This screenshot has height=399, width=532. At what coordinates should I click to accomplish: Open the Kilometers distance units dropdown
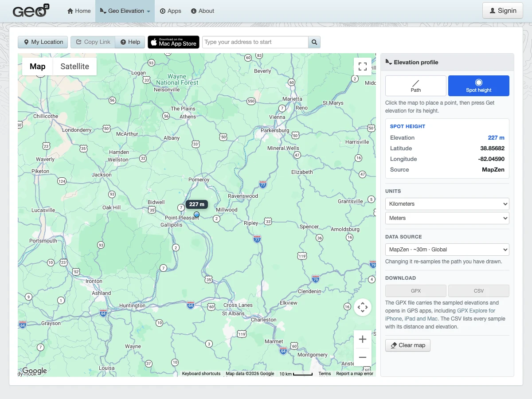(447, 204)
